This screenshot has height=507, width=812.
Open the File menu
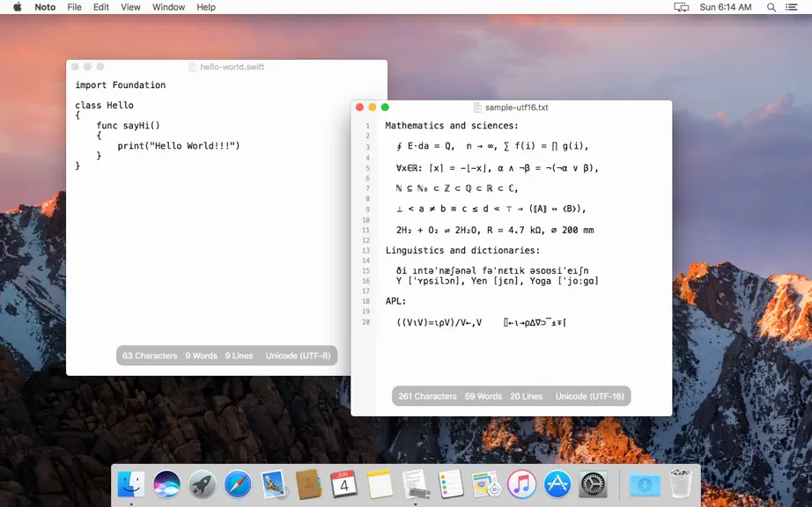coord(75,7)
